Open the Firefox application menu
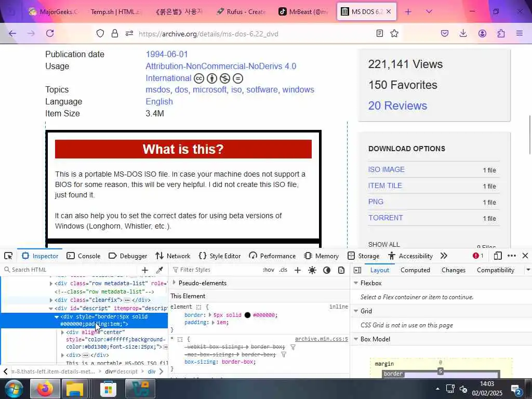The image size is (532, 399). tap(520, 33)
